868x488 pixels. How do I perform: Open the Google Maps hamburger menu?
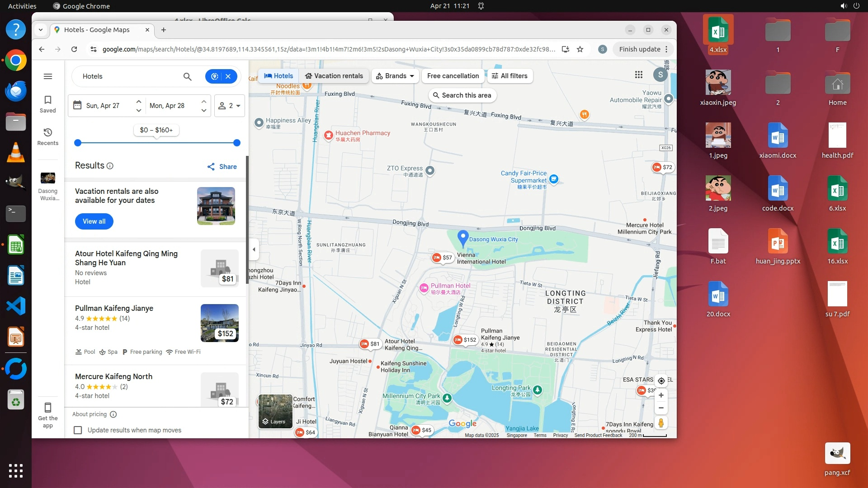pos(48,76)
